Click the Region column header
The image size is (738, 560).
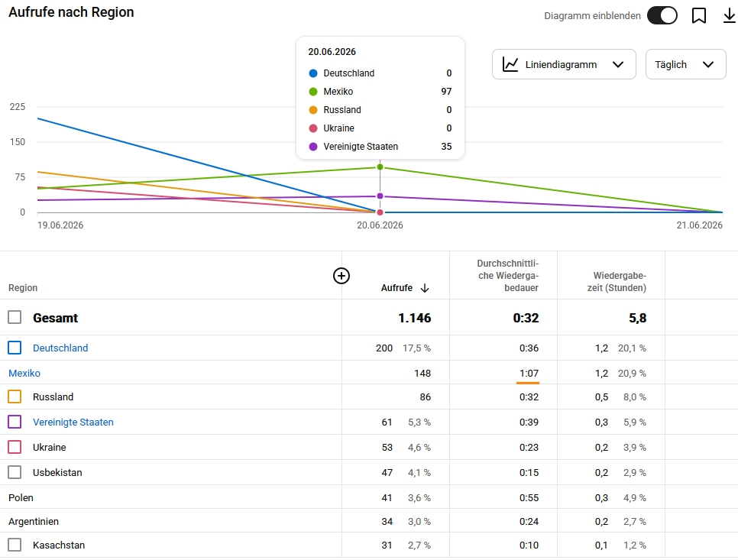[x=23, y=288]
